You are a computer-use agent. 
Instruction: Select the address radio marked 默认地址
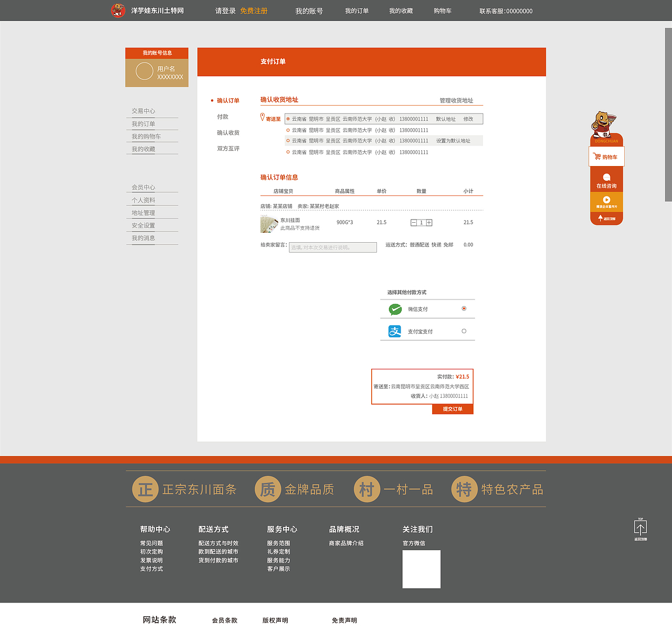coord(288,119)
